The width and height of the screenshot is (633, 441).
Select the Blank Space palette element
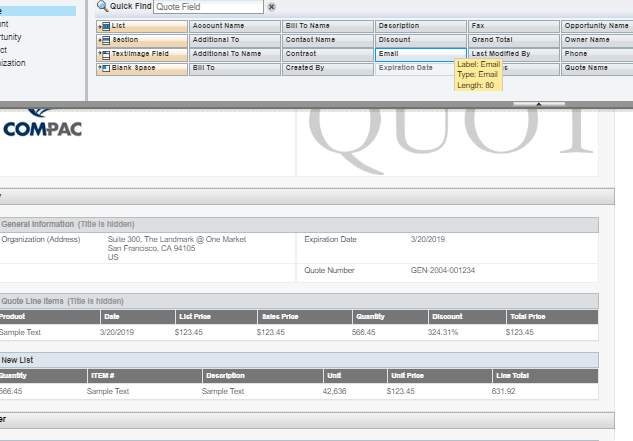(142, 68)
